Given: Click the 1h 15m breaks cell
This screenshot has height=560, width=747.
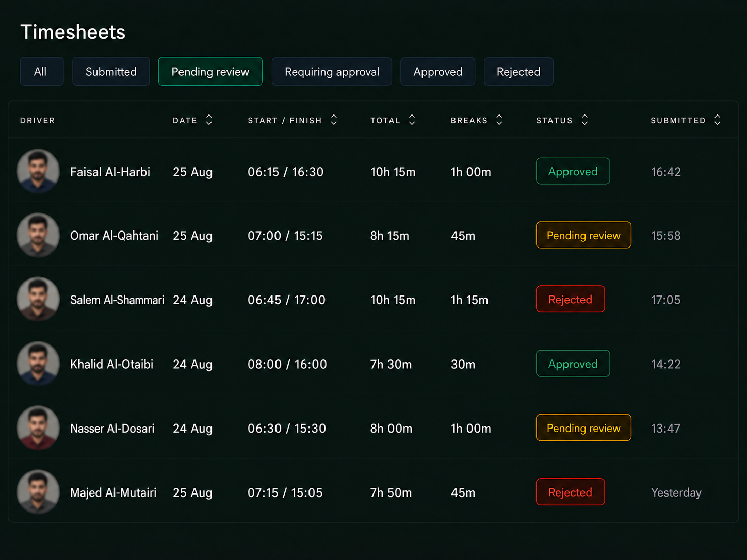Looking at the screenshot, I should pos(469,300).
